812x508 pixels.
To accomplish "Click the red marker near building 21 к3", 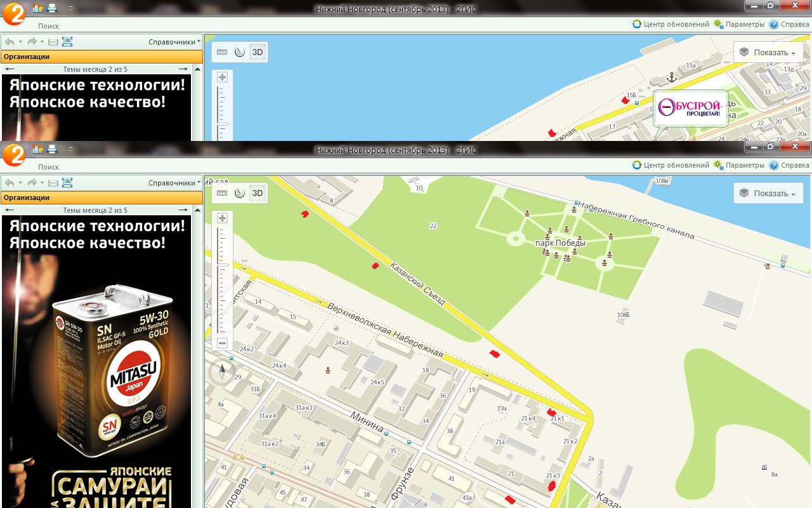I will pyautogui.click(x=551, y=486).
